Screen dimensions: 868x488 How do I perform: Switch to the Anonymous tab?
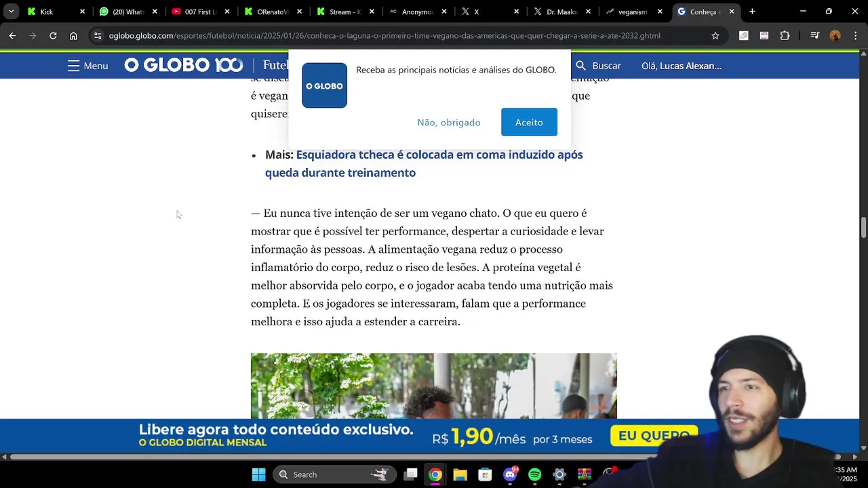(418, 12)
